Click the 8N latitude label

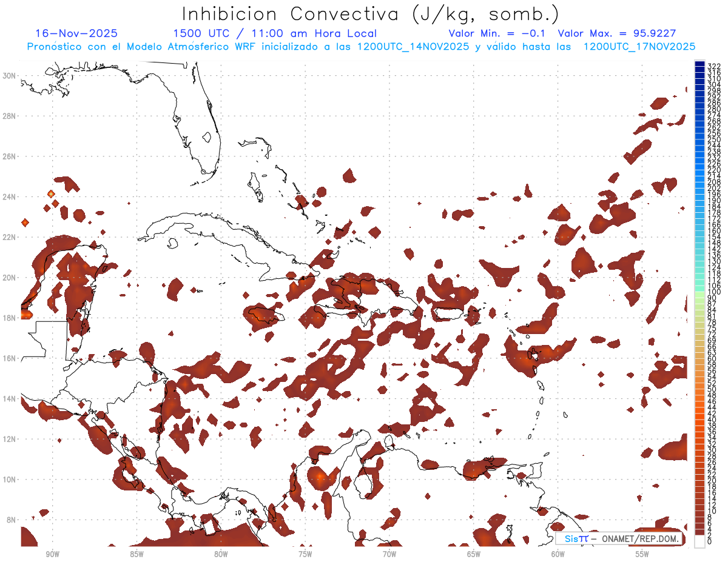coord(10,520)
